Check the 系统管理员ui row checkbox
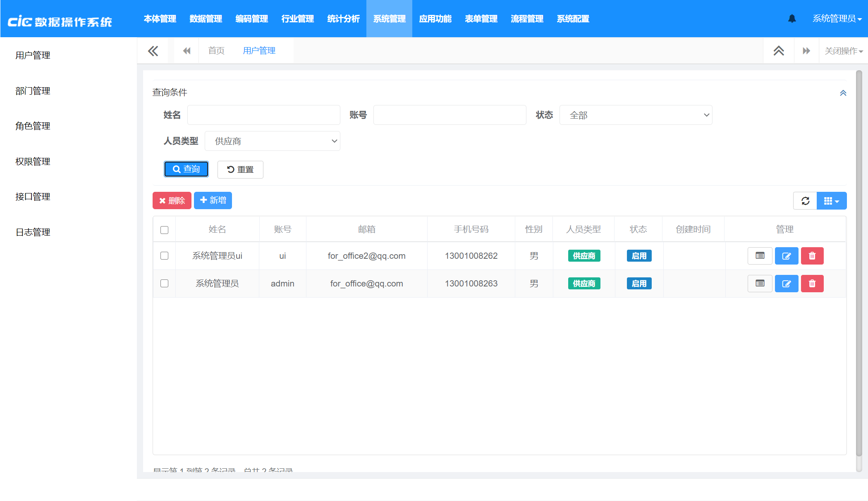This screenshot has width=868, height=501. 164,256
